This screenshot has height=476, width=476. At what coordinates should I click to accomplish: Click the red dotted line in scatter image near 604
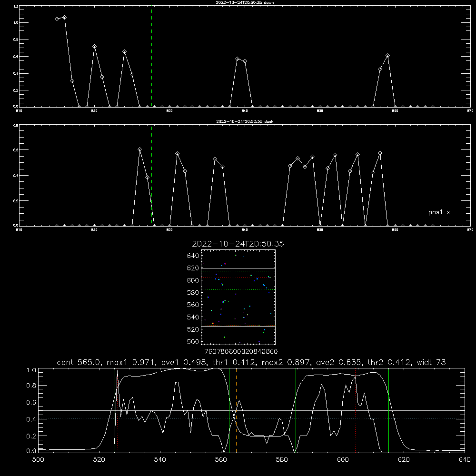tap(238, 278)
